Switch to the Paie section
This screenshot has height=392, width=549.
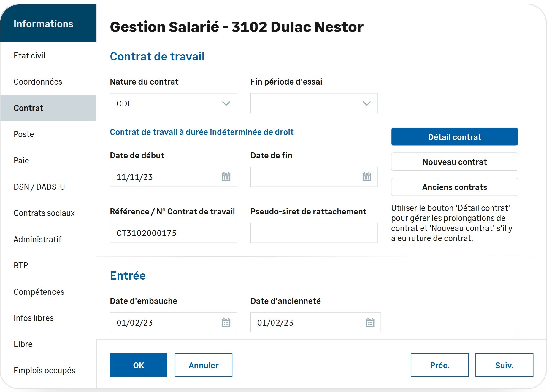pos(21,161)
